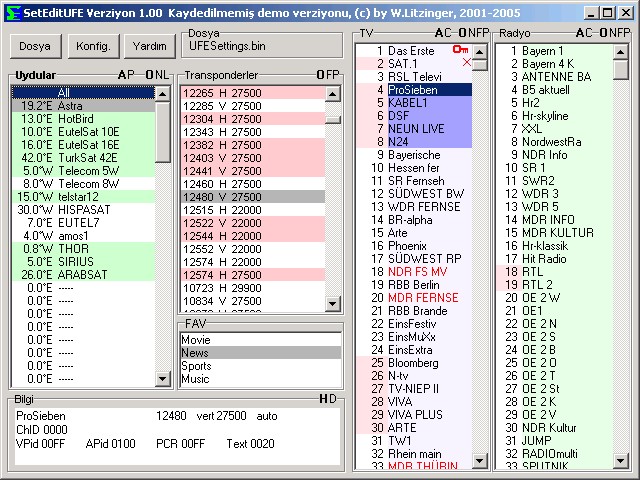Open the Dosya menu button

(x=35, y=46)
